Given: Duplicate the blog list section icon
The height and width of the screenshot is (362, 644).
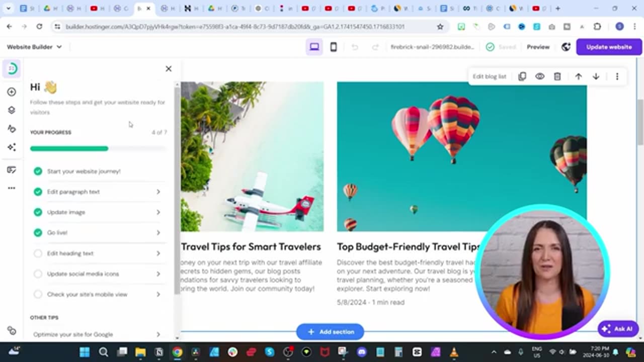Looking at the screenshot, I should [522, 76].
